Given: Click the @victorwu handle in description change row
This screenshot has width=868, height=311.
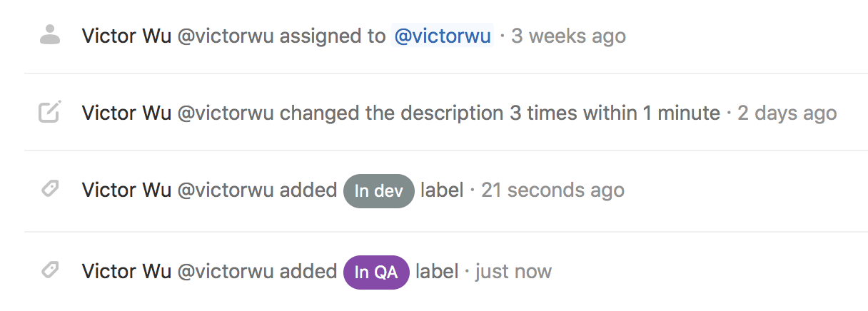Looking at the screenshot, I should coord(226,113).
